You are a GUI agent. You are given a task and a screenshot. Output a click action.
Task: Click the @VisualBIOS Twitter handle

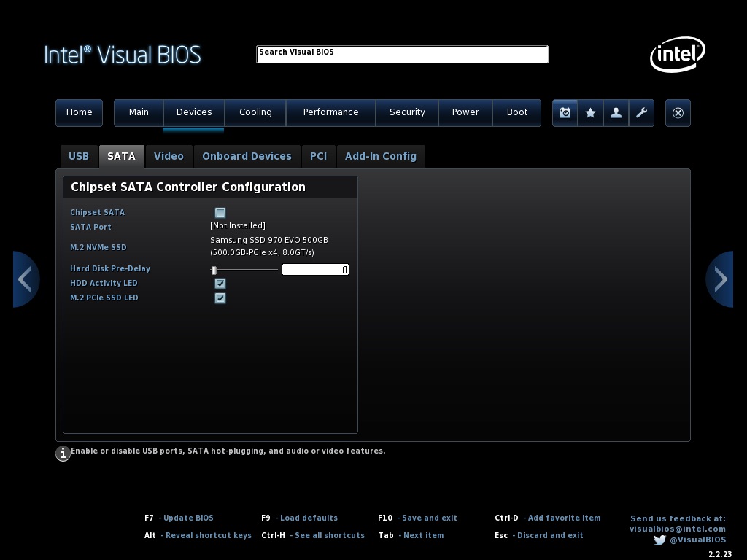click(698, 540)
